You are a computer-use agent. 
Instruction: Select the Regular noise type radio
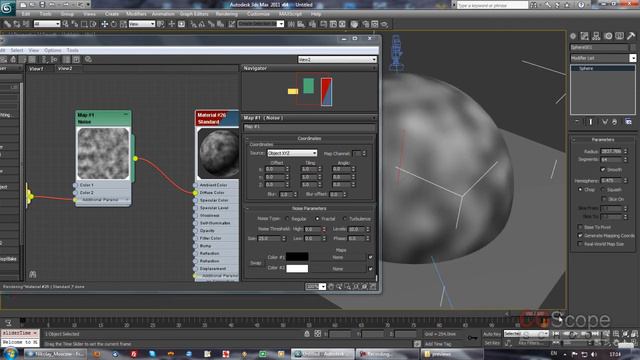coord(287,219)
